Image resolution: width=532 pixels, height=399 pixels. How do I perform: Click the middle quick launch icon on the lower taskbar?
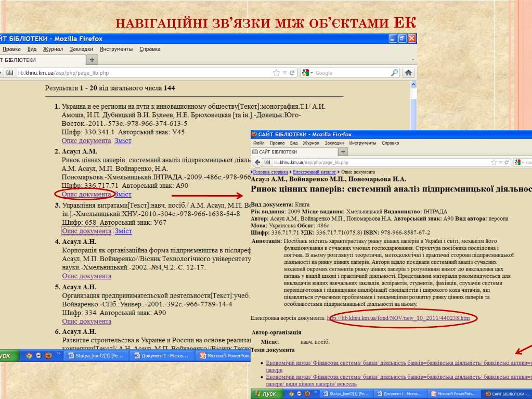[299, 394]
